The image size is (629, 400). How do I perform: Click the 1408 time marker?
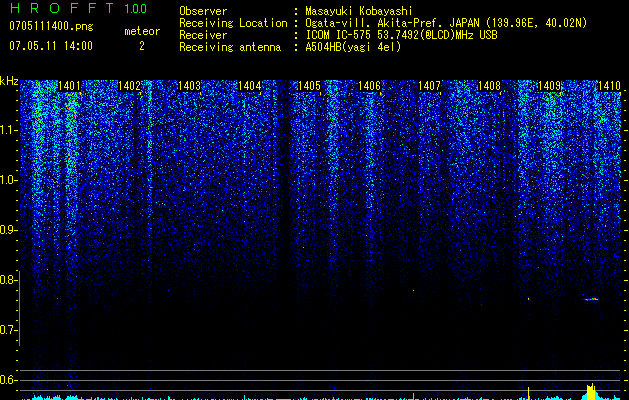[x=490, y=86]
